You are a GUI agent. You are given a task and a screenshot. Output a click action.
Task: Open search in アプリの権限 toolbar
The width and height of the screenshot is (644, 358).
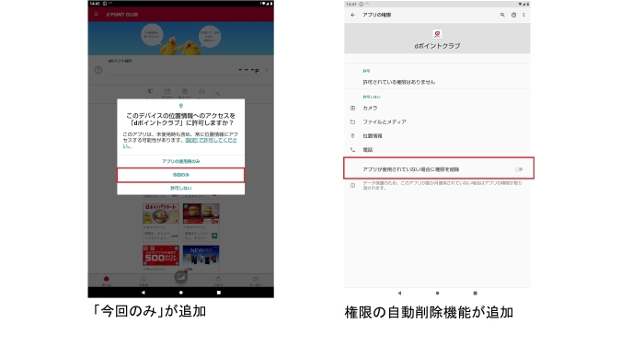click(x=502, y=15)
